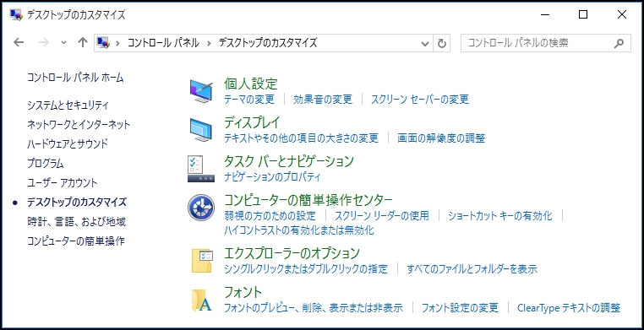Open ナビゲーションのプロパティ link

[x=272, y=177]
